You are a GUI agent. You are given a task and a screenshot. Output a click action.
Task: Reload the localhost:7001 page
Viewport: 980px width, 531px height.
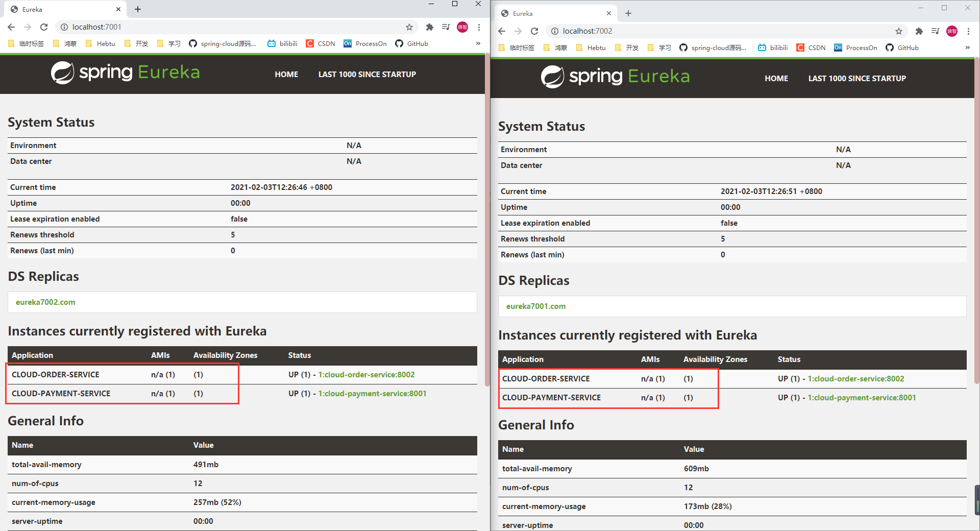pyautogui.click(x=44, y=27)
